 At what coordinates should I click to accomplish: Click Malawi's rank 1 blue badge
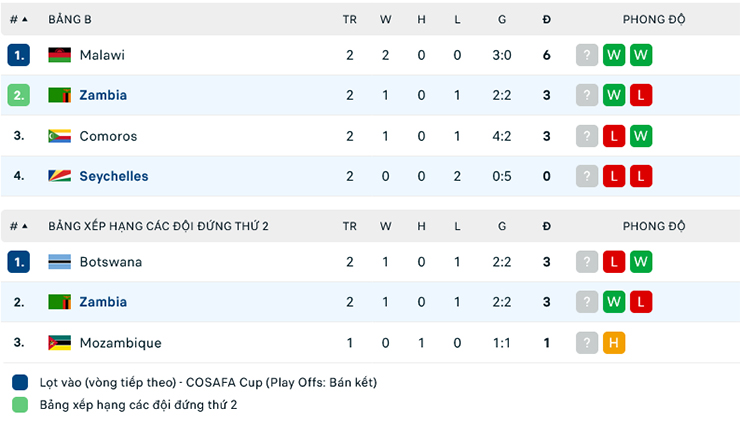[x=19, y=55]
